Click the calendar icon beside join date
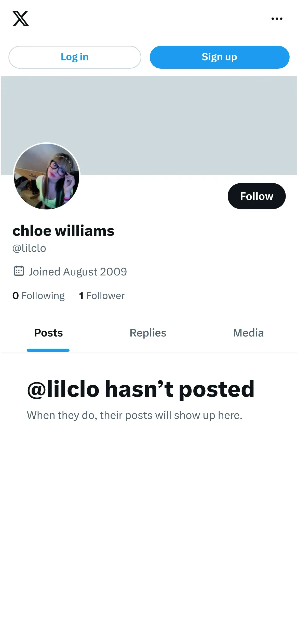This screenshot has width=298, height=644. tap(19, 271)
